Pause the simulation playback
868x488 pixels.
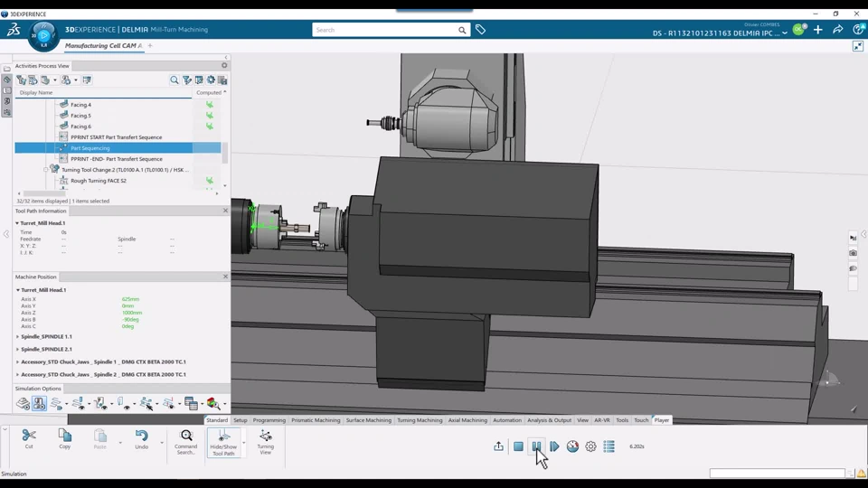(x=536, y=446)
